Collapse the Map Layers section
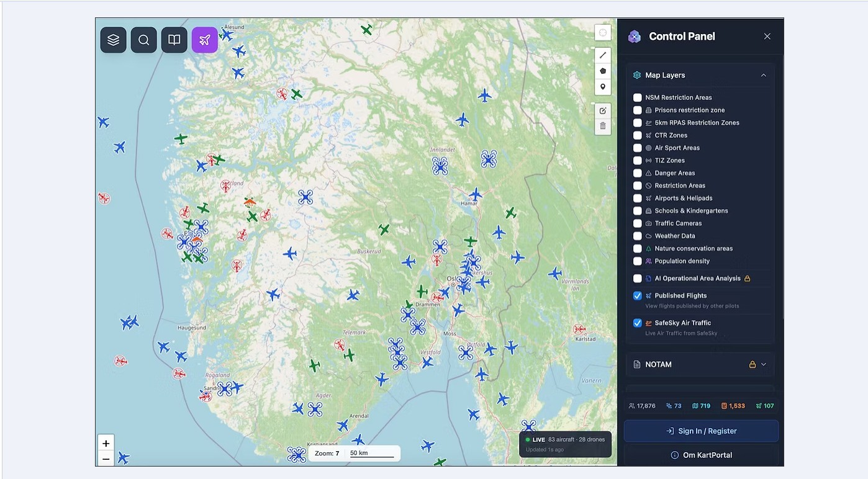Image resolution: width=868 pixels, height=479 pixels. point(764,75)
